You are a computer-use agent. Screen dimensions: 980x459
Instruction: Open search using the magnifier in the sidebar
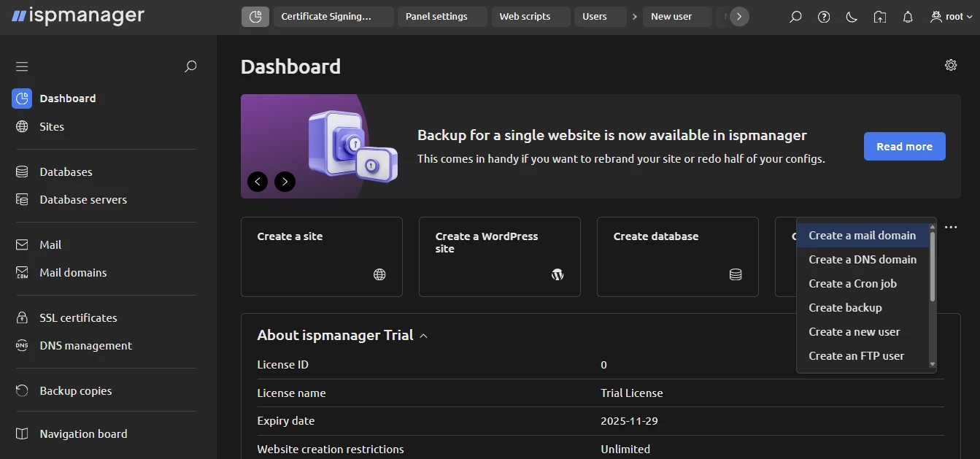click(x=190, y=66)
